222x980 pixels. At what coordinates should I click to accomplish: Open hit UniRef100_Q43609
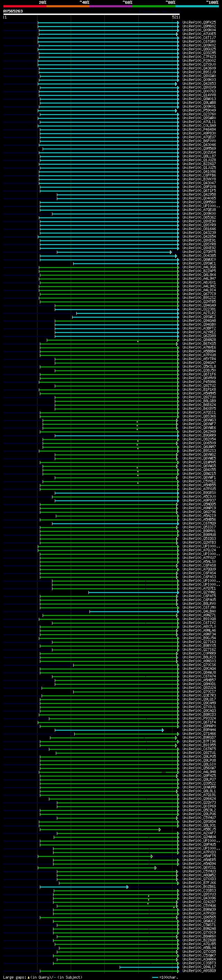tap(199, 68)
